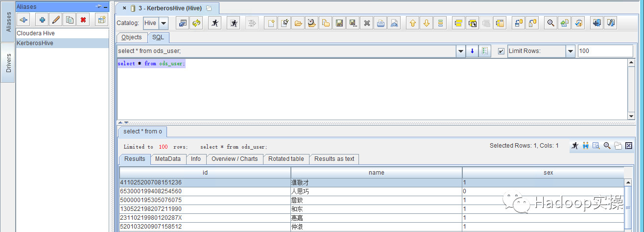Click the id column header
Image resolution: width=644 pixels, height=232 pixels.
click(x=205, y=173)
